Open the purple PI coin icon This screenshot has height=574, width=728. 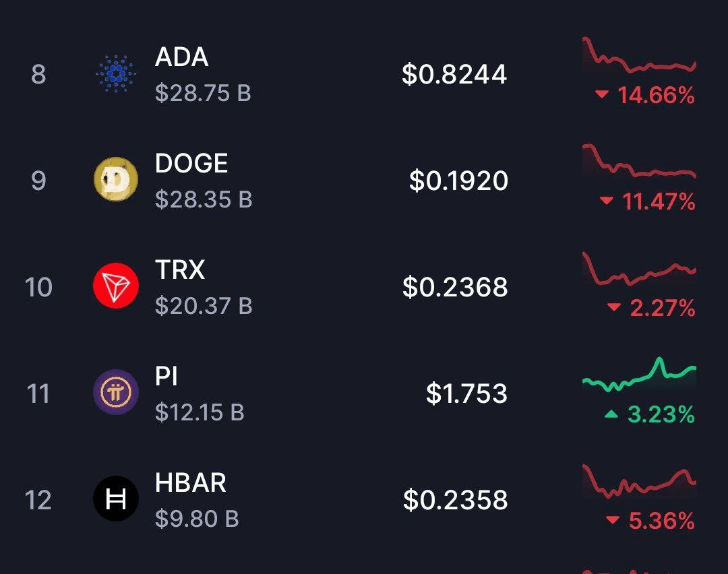(116, 392)
